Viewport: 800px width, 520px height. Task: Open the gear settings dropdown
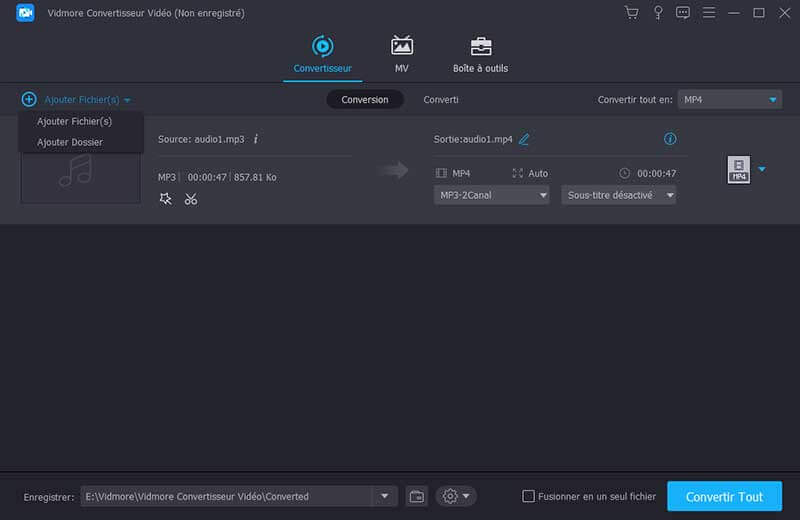pos(456,496)
